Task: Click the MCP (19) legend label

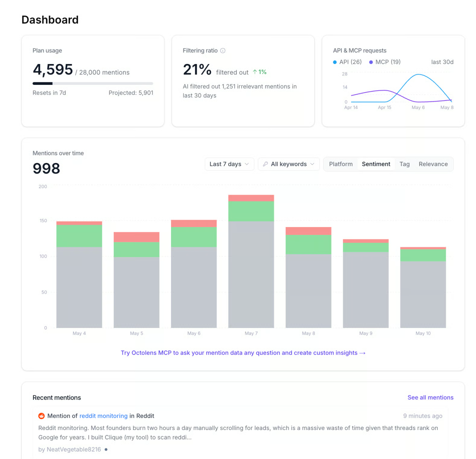Action: click(388, 62)
